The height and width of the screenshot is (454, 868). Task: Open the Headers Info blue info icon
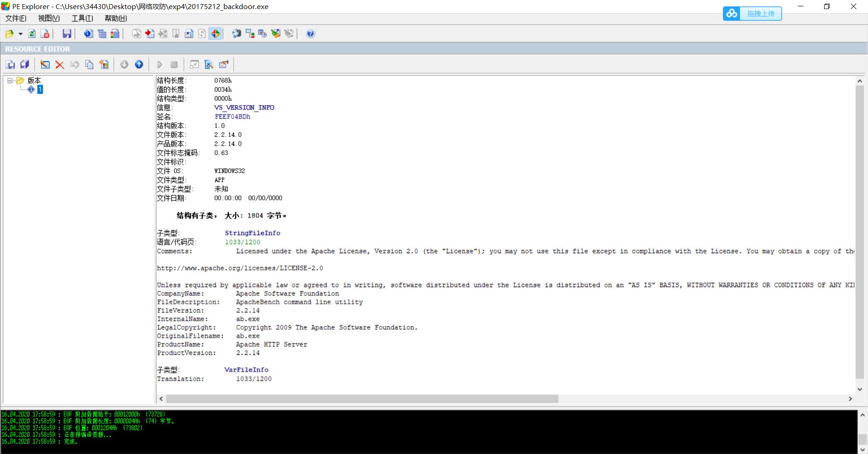coord(89,34)
